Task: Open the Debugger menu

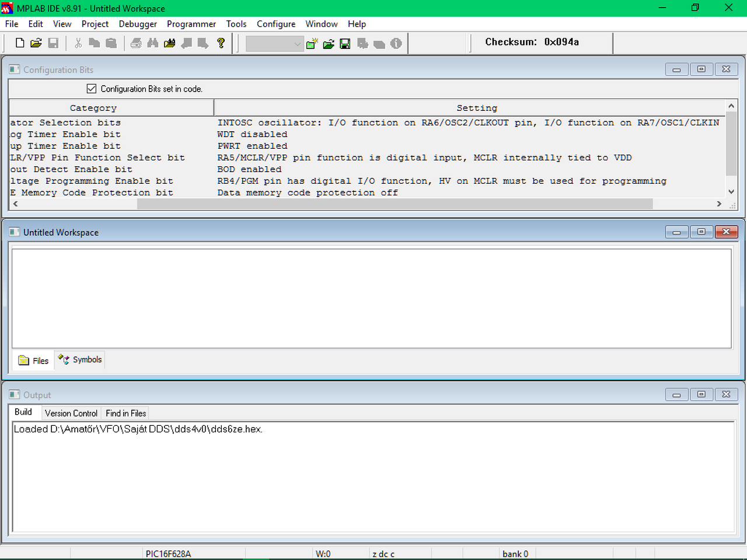Action: 138,24
